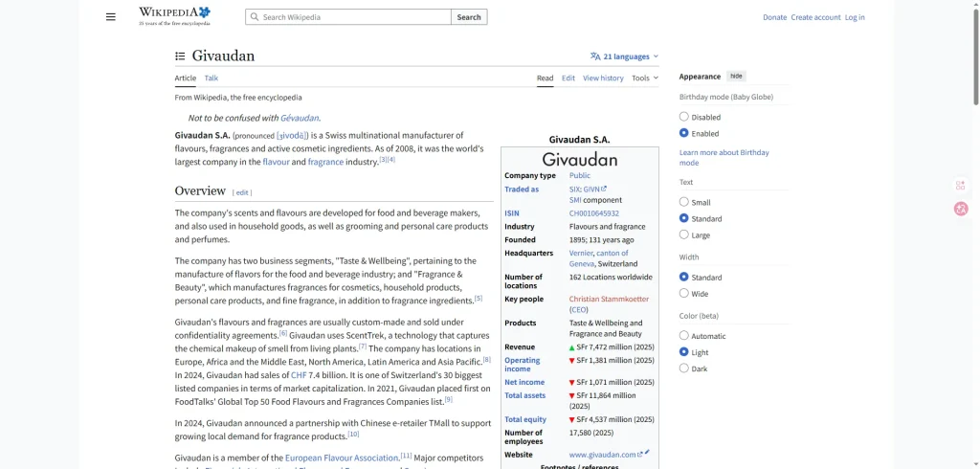Viewport: 980px width, 469px height.
Task: Open the main menu hamburger icon
Action: (111, 17)
